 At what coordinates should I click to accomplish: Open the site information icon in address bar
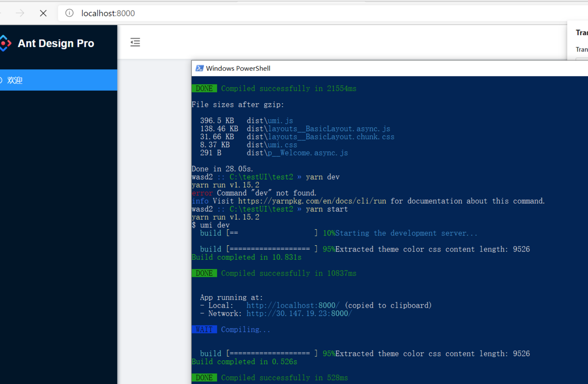(x=69, y=13)
